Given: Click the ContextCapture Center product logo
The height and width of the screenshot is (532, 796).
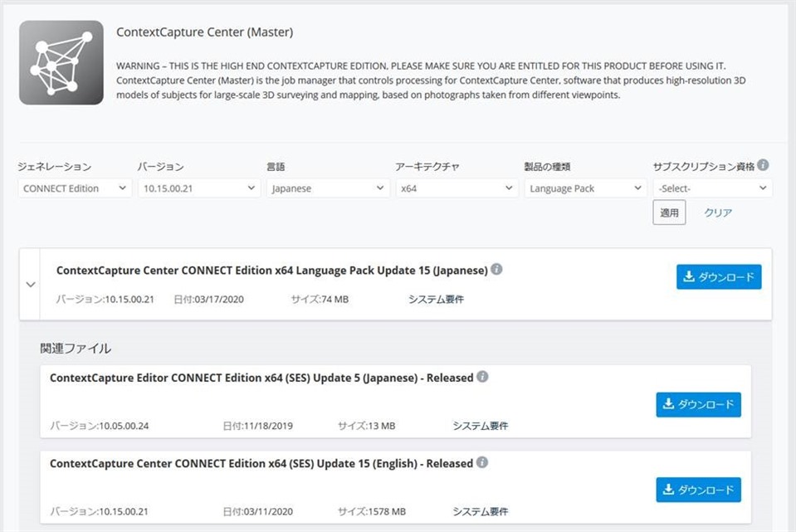Looking at the screenshot, I should pyautogui.click(x=61, y=62).
